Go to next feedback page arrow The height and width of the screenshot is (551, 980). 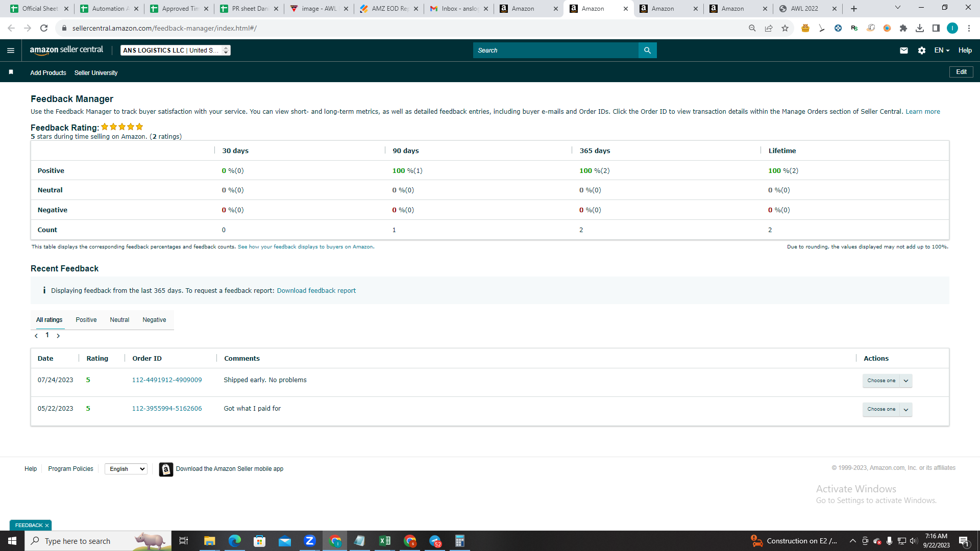(58, 336)
